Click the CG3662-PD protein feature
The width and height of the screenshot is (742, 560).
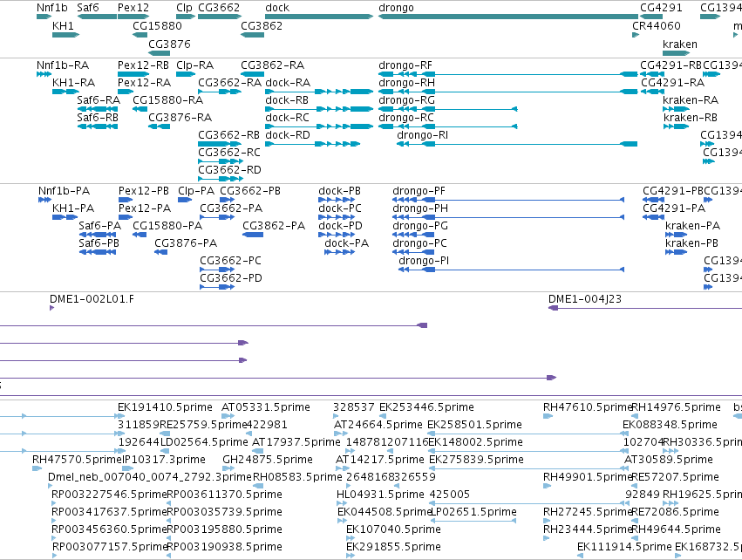point(217,287)
